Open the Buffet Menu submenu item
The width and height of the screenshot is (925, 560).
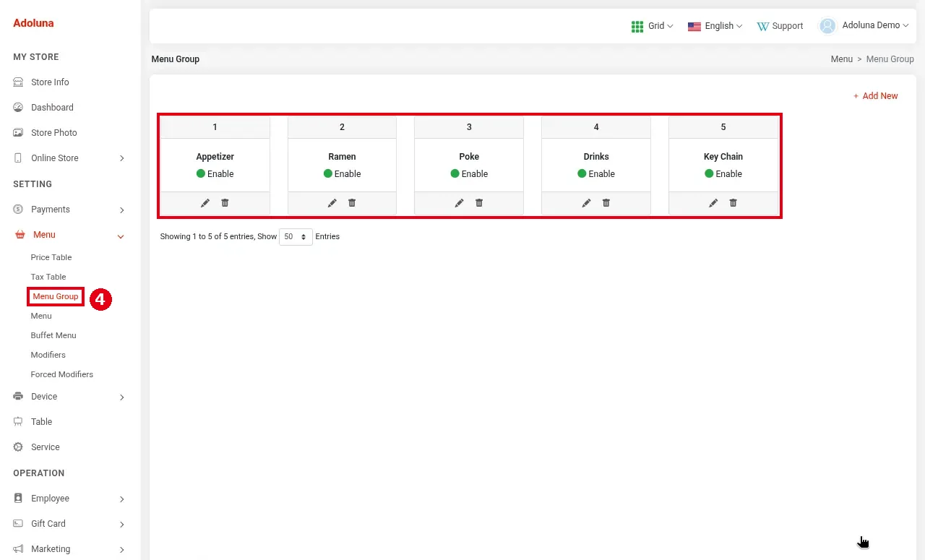click(x=53, y=335)
